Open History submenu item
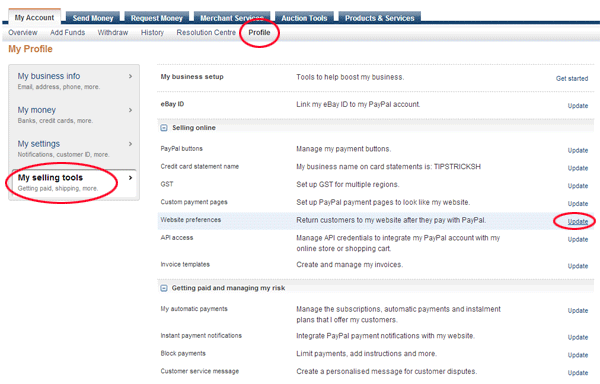 coord(152,33)
